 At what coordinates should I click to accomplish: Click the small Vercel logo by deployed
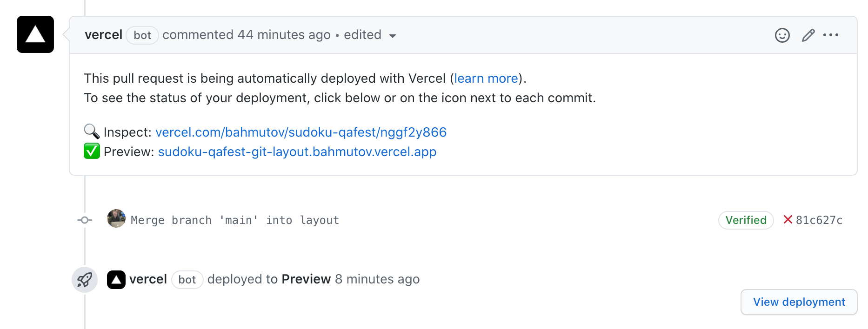pyautogui.click(x=116, y=280)
